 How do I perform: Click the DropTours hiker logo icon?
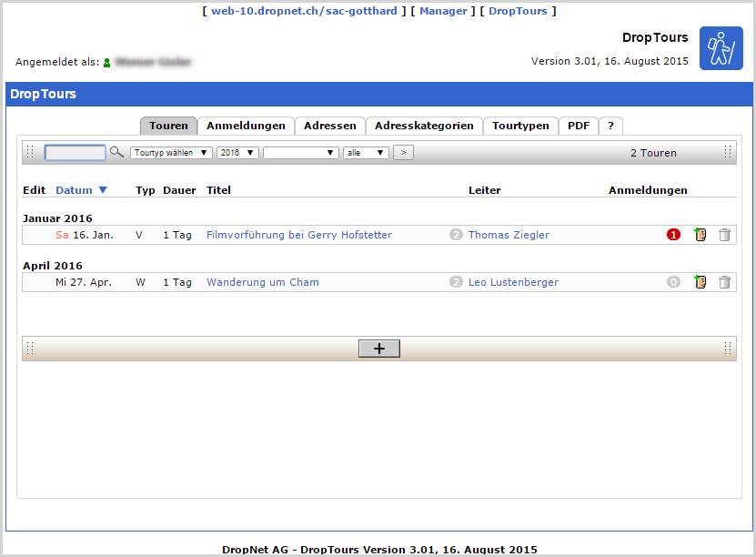721,48
